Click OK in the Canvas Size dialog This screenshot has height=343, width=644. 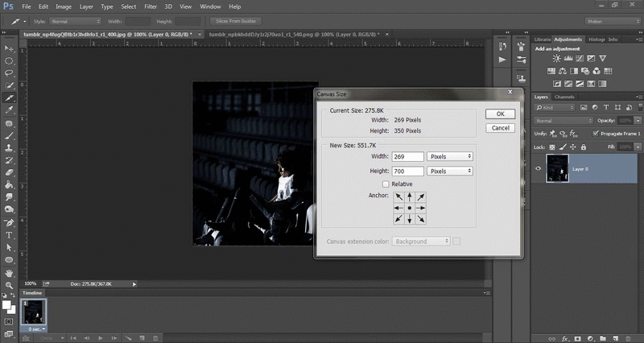pos(500,114)
